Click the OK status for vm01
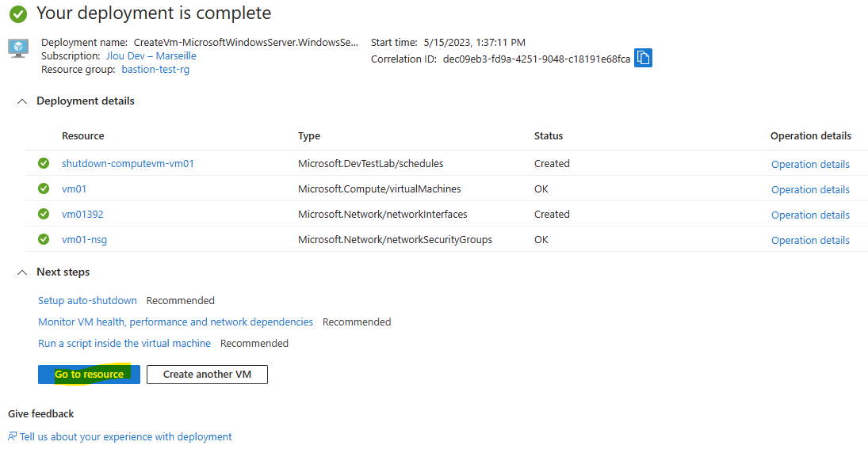 point(541,189)
